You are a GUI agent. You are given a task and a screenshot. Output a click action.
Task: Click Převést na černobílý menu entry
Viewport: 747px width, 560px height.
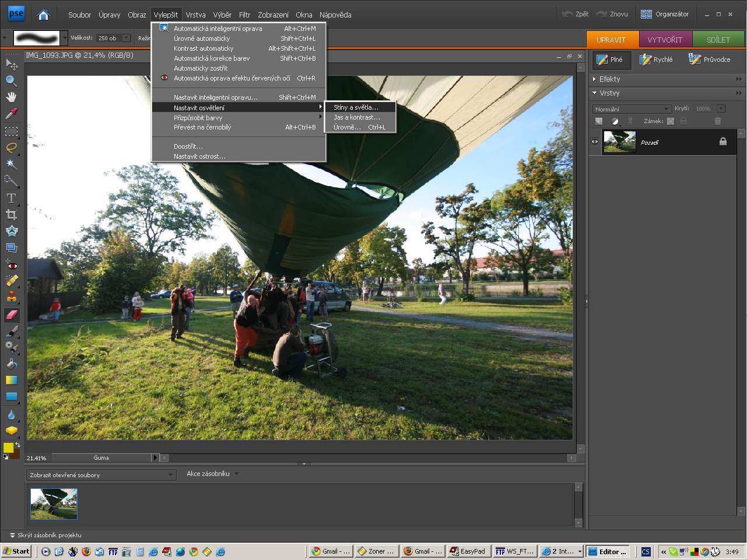[x=202, y=127]
